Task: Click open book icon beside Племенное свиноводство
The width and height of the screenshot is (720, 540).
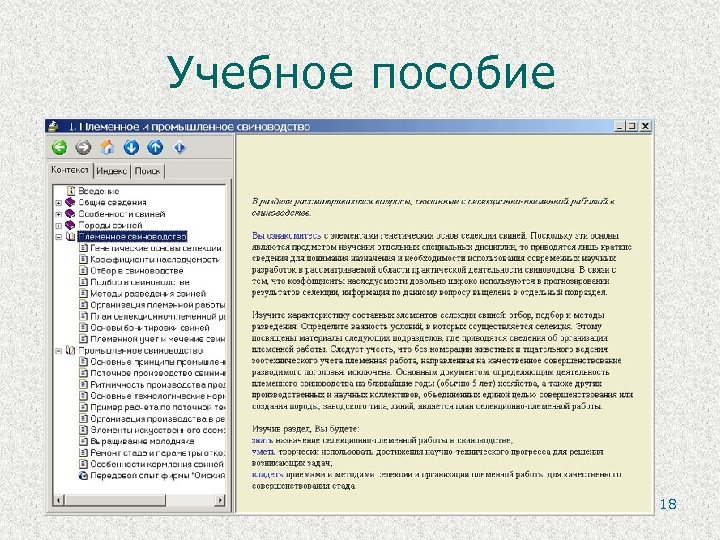Action: click(x=70, y=237)
